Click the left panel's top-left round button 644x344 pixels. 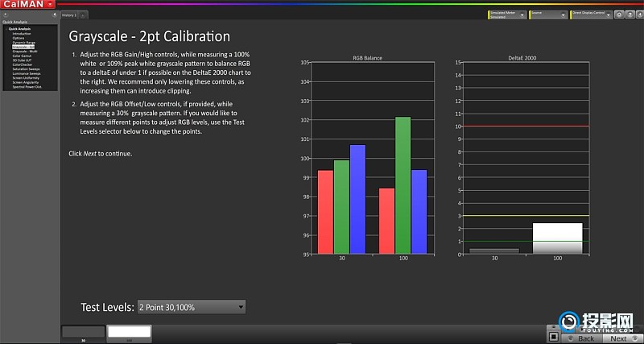6,15
